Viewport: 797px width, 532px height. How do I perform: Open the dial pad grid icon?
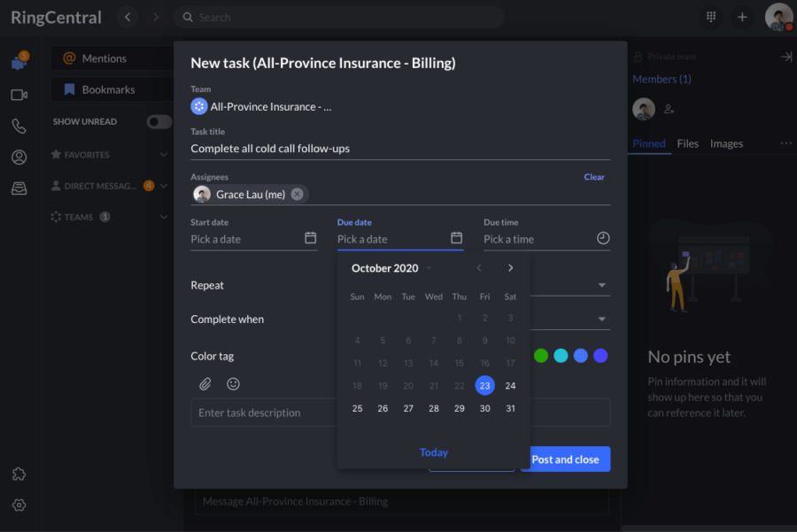711,17
